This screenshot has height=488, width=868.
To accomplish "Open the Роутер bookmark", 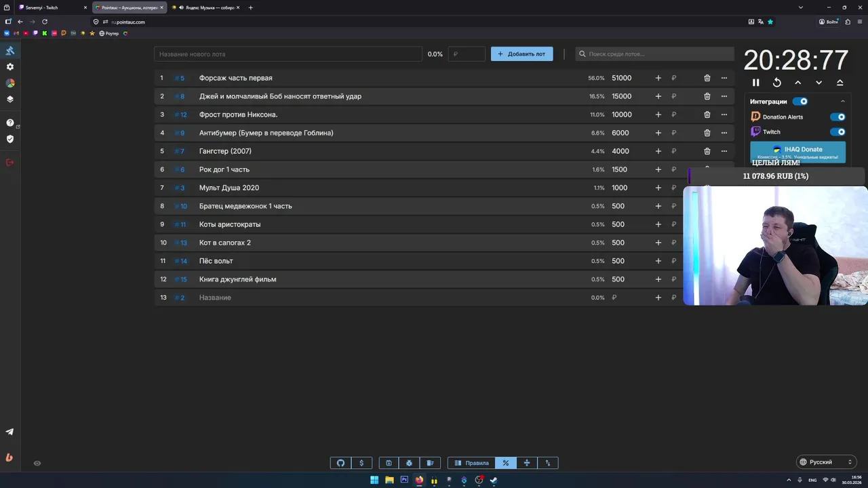I will [108, 33].
